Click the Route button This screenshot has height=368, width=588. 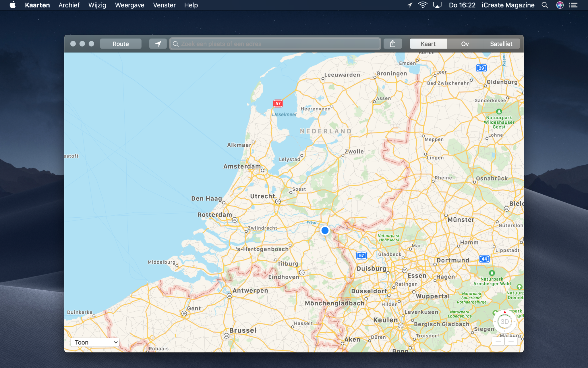point(121,44)
